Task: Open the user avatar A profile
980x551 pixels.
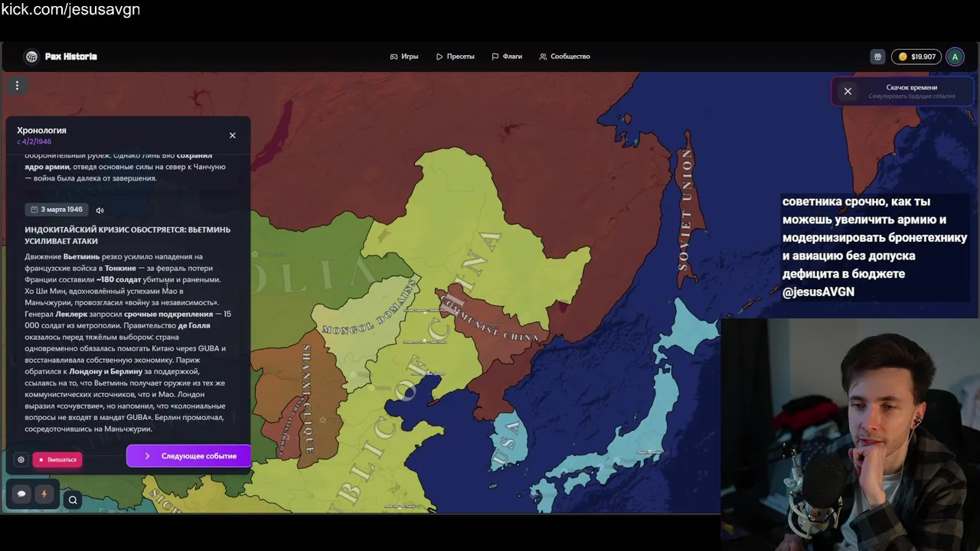Action: [955, 57]
